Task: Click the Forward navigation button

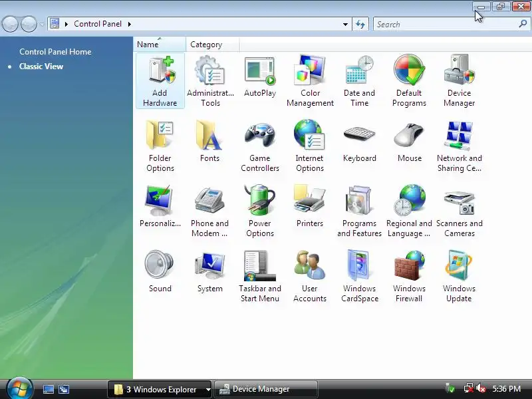Action: coord(29,24)
